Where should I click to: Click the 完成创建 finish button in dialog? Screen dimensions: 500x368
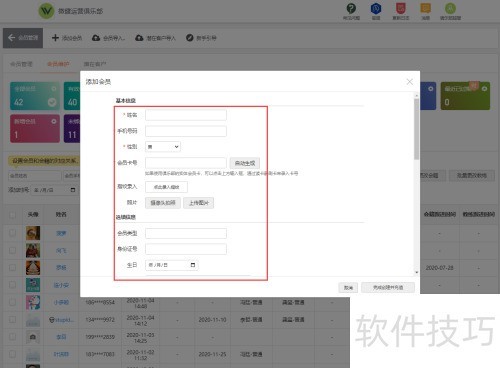(388, 287)
